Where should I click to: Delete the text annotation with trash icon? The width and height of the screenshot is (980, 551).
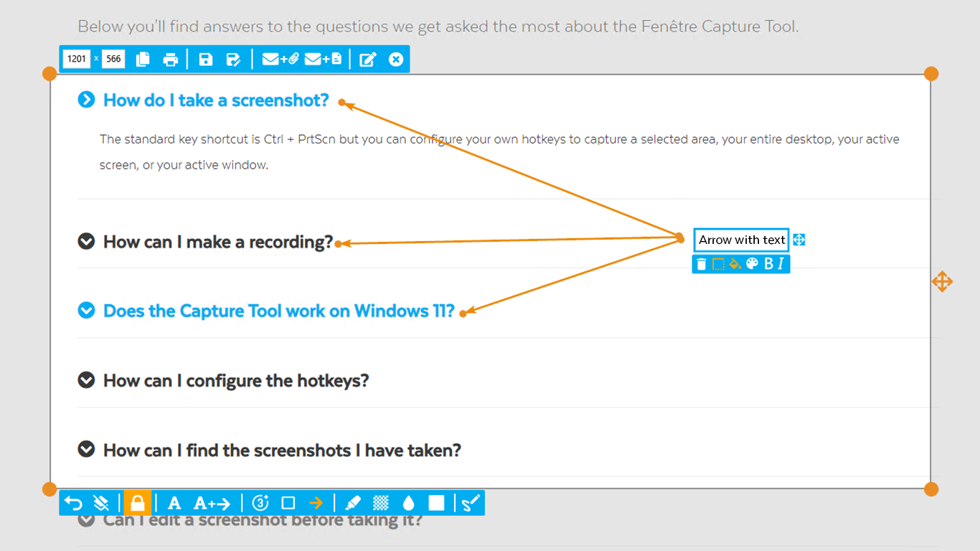pyautogui.click(x=702, y=264)
